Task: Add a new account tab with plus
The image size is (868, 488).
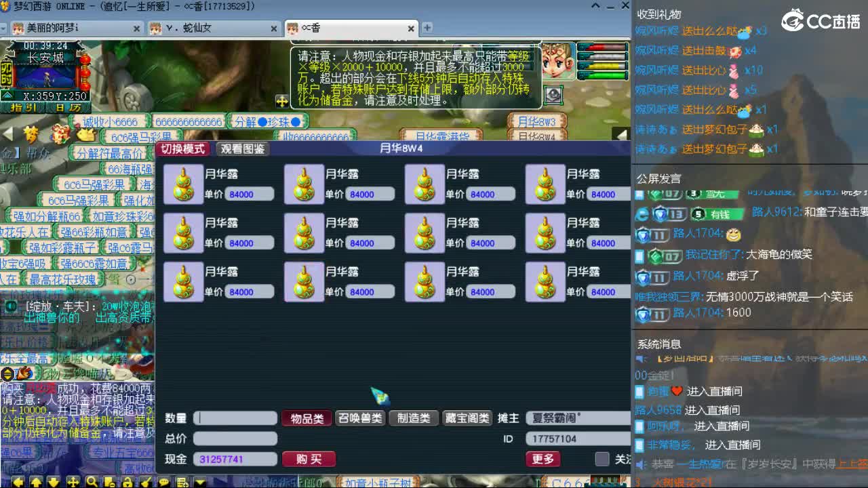Action: 427,28
